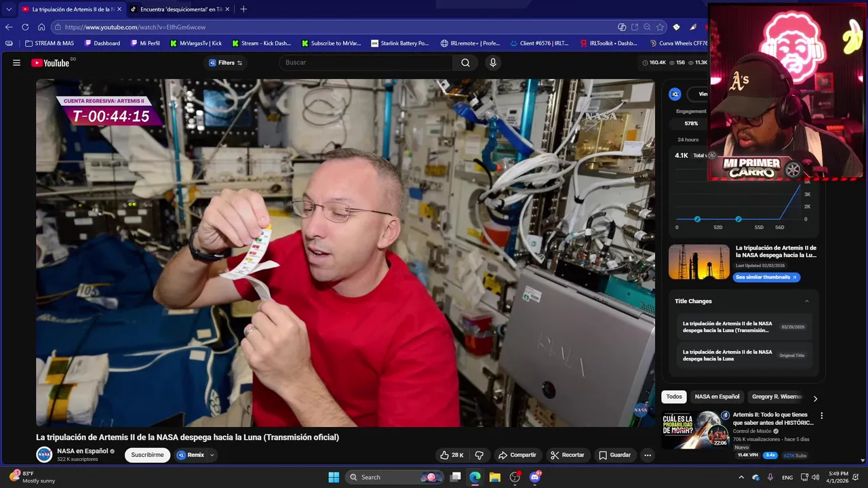
Task: Open the YouTube hamburger guide menu
Action: tap(16, 62)
